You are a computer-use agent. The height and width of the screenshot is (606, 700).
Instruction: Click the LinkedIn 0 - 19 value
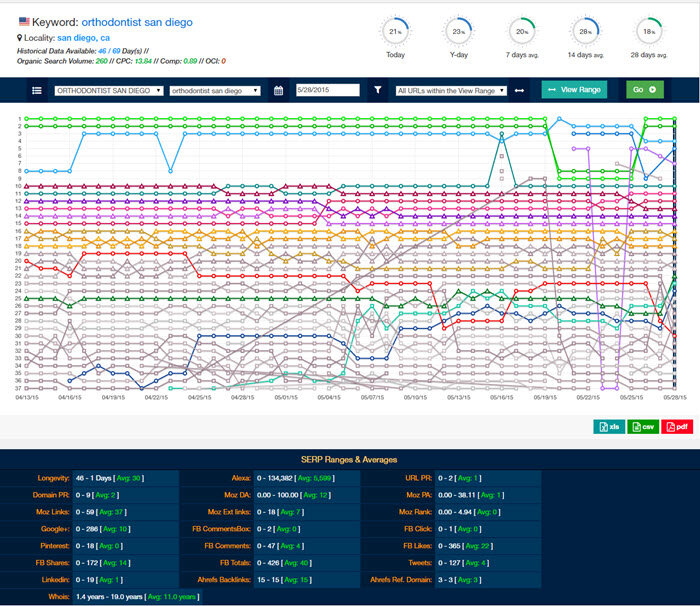coord(99,580)
